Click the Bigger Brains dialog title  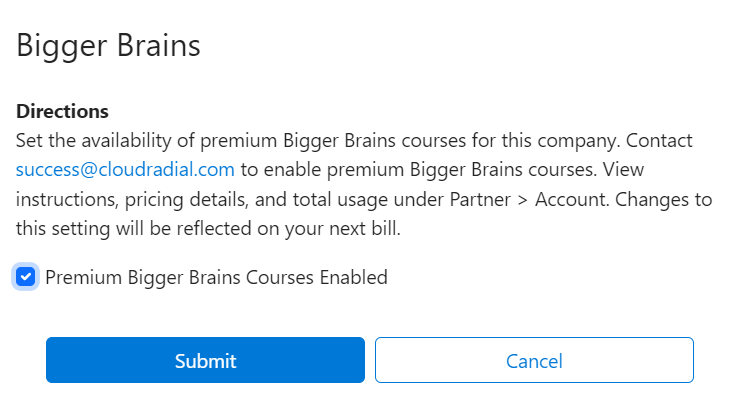(x=108, y=46)
